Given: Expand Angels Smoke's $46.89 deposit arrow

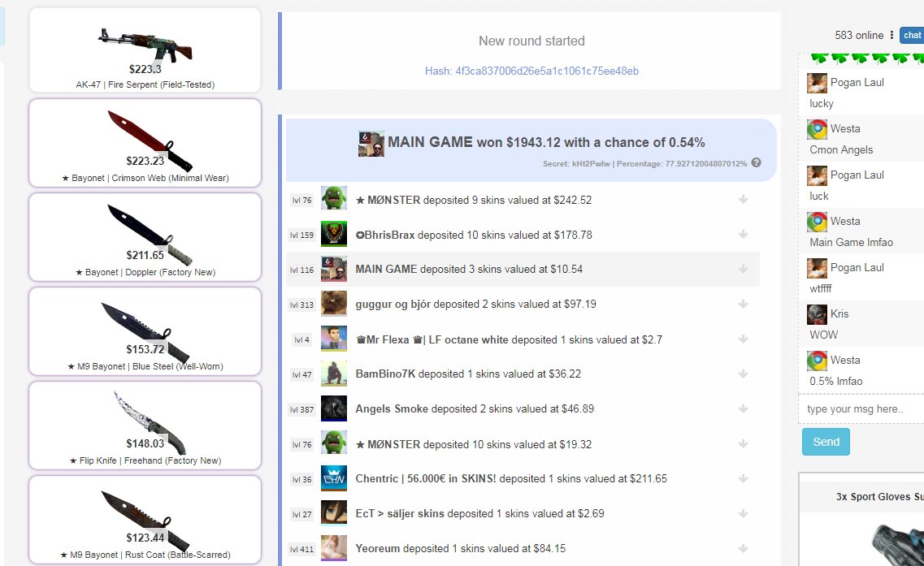Looking at the screenshot, I should coord(743,408).
